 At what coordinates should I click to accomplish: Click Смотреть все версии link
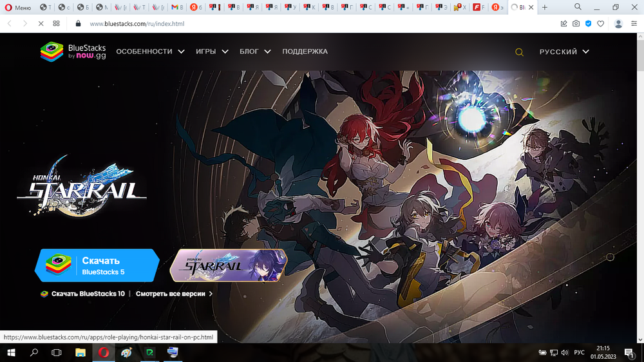click(174, 294)
